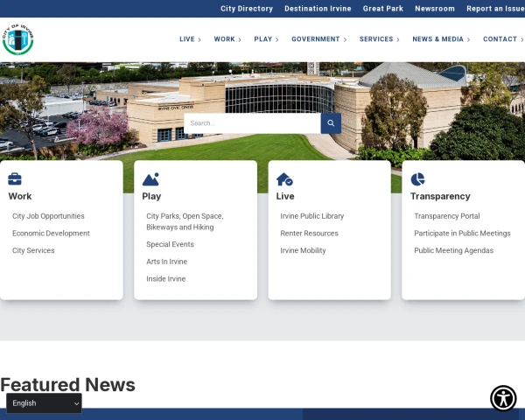The image size is (525, 420).
Task: Open Public Meeting Agendas link
Action: point(453,250)
